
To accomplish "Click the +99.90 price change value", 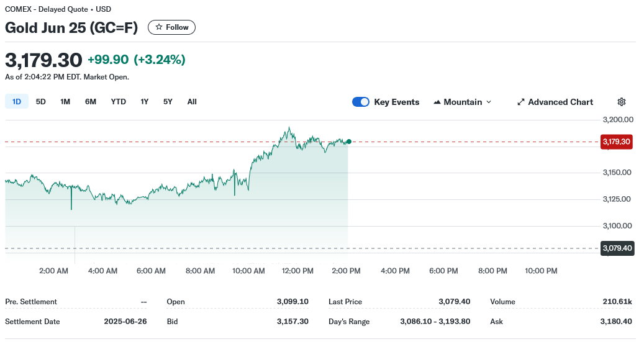I will pos(108,60).
